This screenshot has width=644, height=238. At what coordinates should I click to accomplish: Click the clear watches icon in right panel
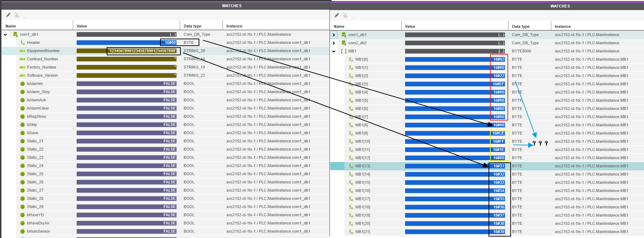point(345,15)
